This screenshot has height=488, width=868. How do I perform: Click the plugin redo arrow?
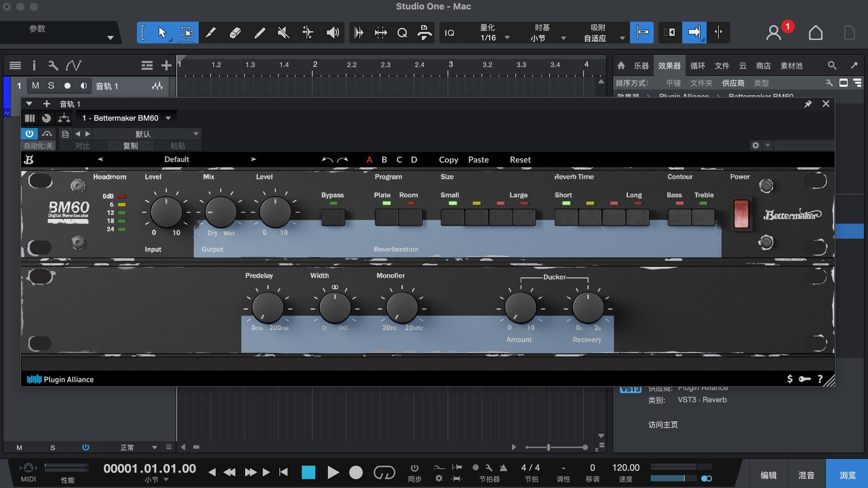pyautogui.click(x=343, y=160)
